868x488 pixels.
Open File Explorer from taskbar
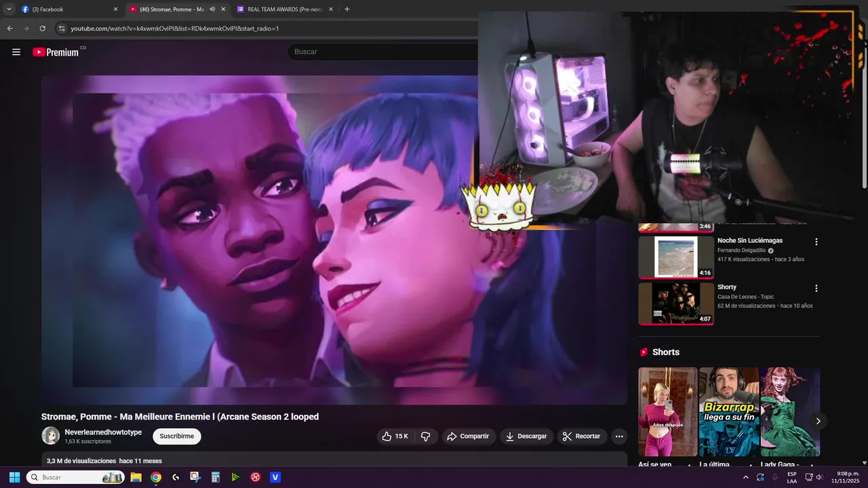coord(136,477)
